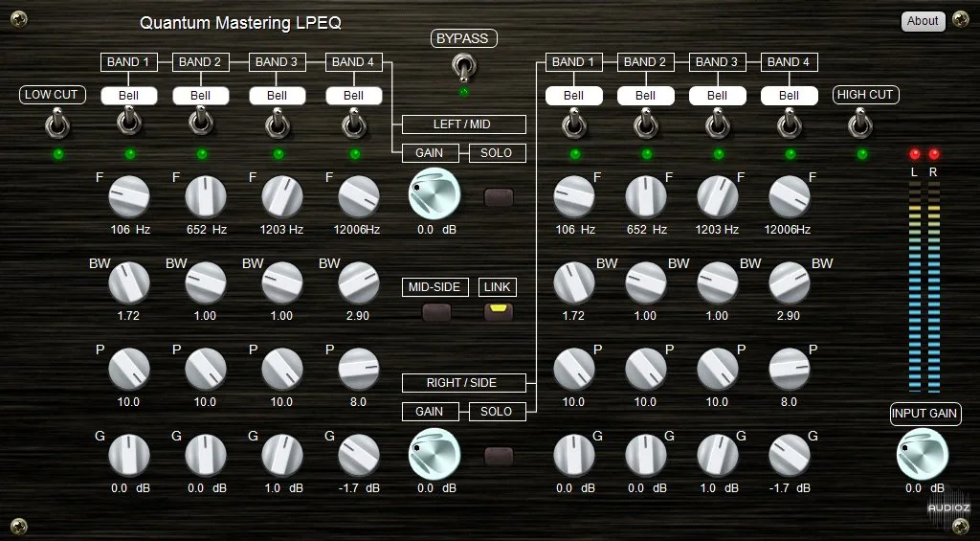Click left Band 4 P knob 8.0
Viewport: 980px width, 541px height.
[x=359, y=369]
